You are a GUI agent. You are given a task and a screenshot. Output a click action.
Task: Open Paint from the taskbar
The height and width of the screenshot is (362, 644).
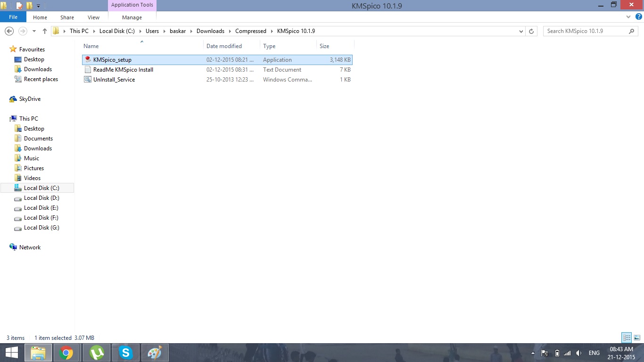[x=155, y=353]
